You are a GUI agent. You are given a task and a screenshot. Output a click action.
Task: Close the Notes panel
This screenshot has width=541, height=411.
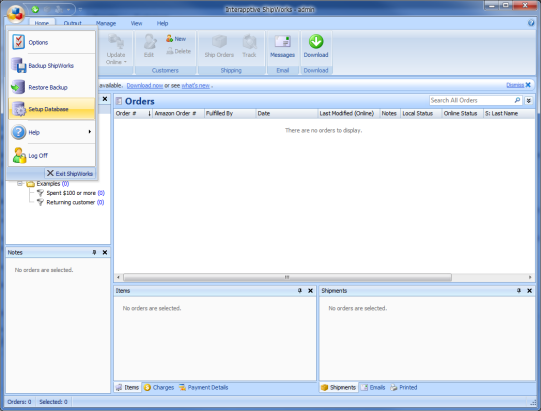click(105, 252)
